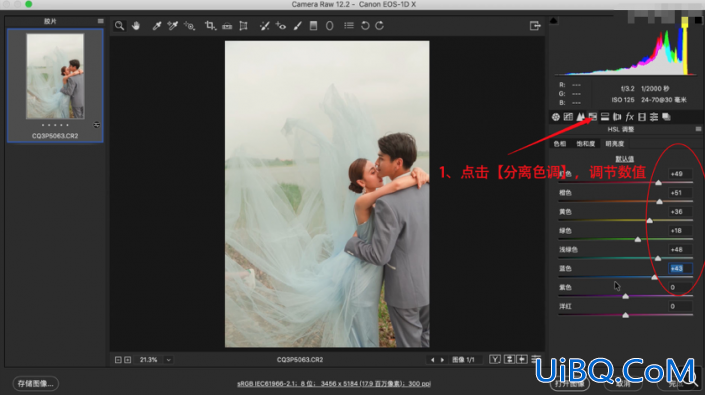Image resolution: width=705 pixels, height=395 pixels.
Task: Switch to the 色相 (Hue) tab
Action: click(560, 144)
